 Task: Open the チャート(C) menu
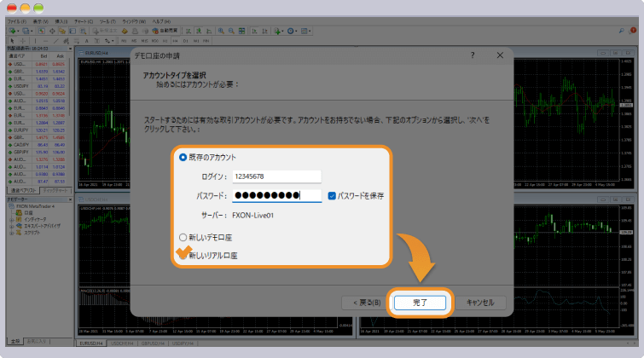click(x=84, y=21)
